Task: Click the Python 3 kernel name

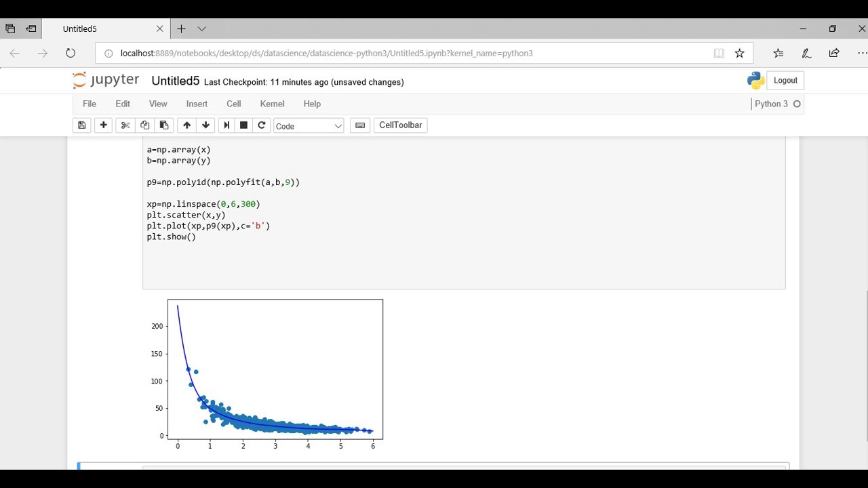Action: pyautogui.click(x=771, y=104)
